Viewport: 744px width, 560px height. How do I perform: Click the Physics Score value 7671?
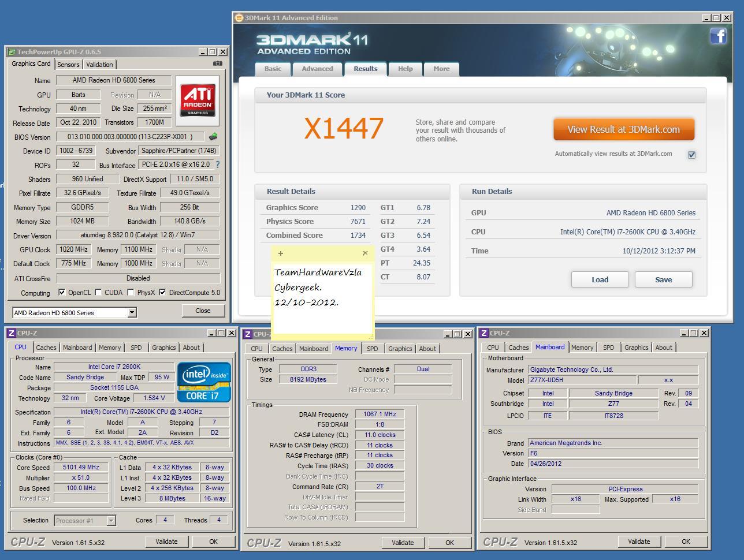click(358, 222)
